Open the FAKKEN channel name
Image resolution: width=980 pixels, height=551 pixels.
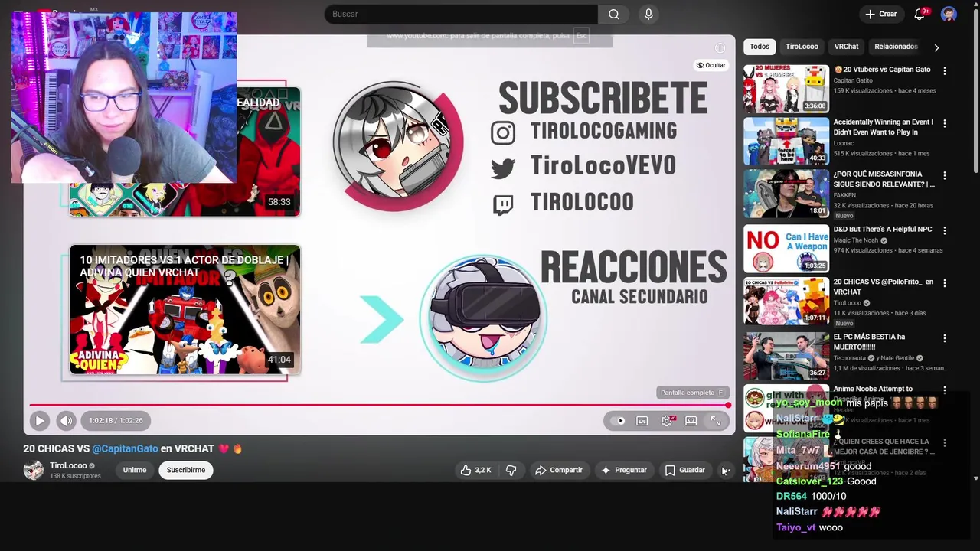[844, 195]
